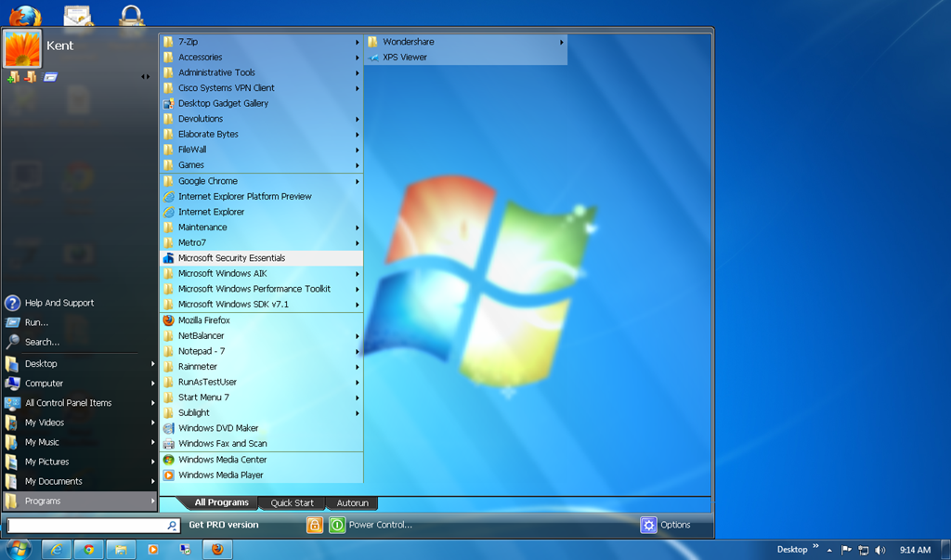Click Get PRO version link
This screenshot has width=951, height=560.
223,525
